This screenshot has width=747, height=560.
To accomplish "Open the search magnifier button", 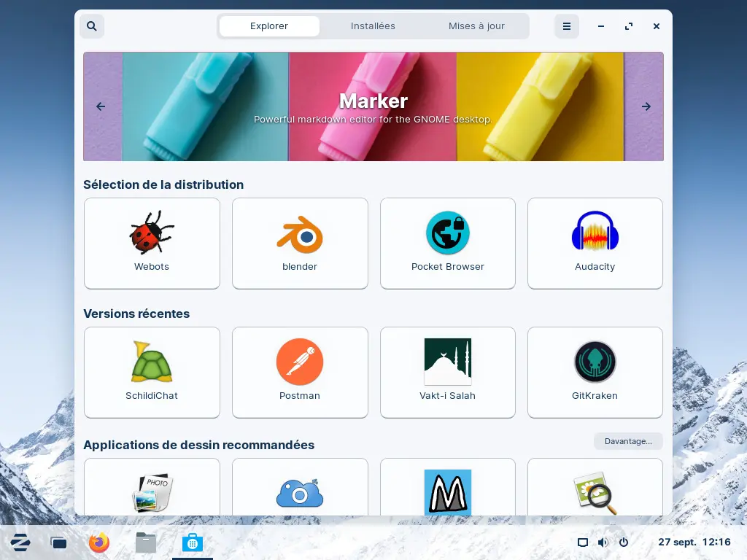I will [x=92, y=26].
